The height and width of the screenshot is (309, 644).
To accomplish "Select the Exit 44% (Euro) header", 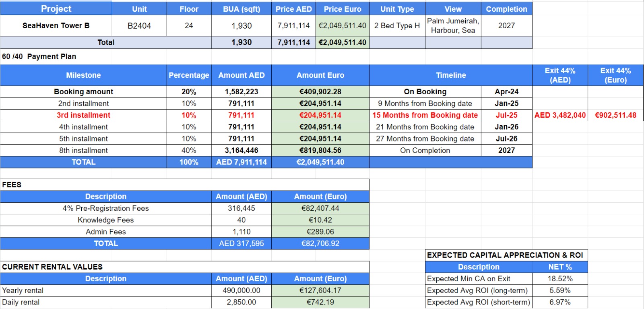I will click(615, 75).
